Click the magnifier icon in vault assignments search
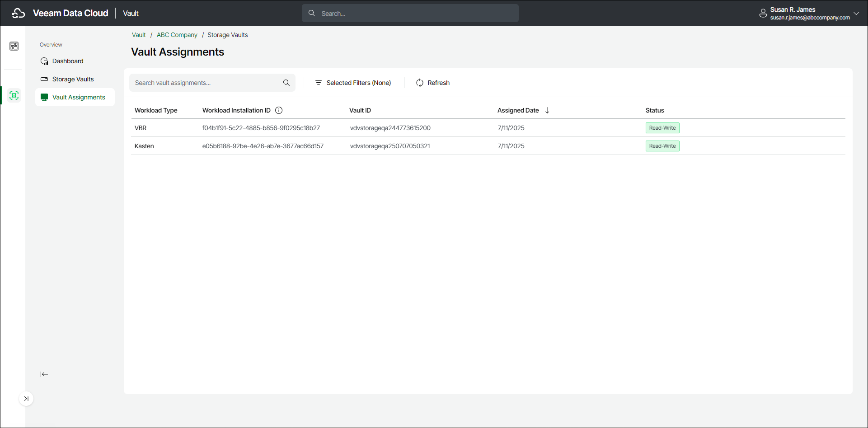This screenshot has width=868, height=428. tap(286, 83)
